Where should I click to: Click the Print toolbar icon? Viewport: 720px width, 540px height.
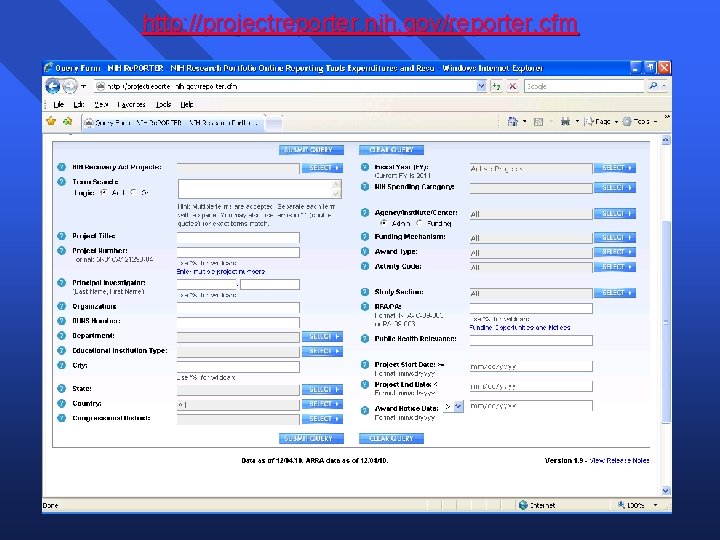(x=565, y=122)
